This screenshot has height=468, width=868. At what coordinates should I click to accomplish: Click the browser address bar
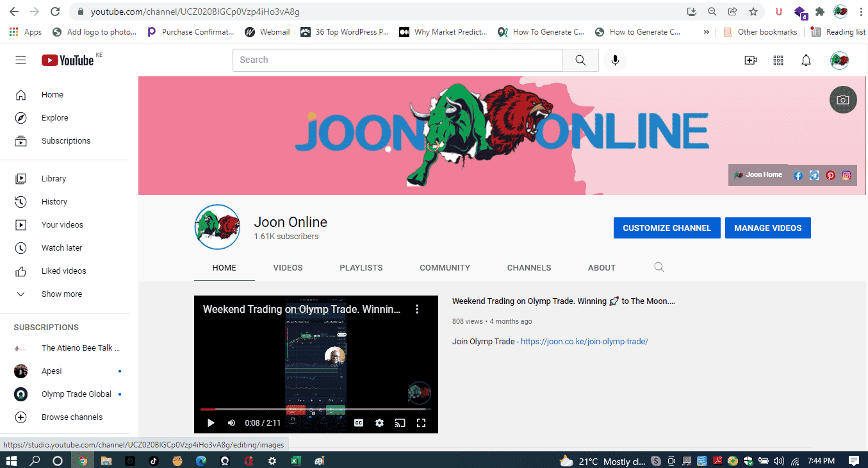pos(378,12)
